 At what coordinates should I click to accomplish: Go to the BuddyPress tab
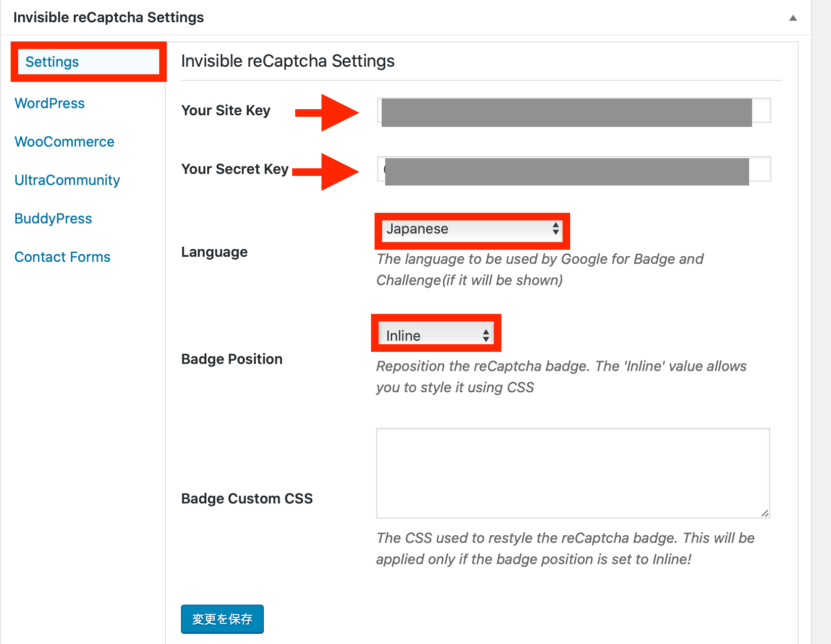pyautogui.click(x=53, y=218)
